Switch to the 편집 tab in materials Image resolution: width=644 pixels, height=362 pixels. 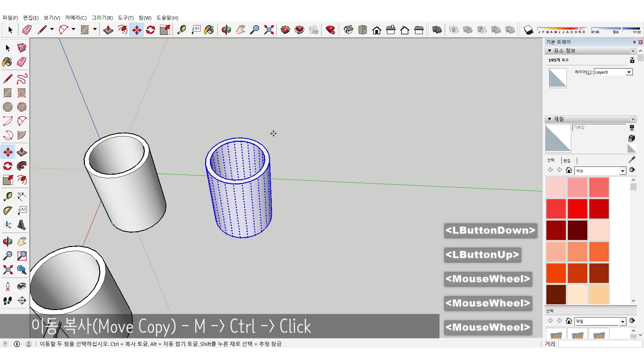click(567, 161)
